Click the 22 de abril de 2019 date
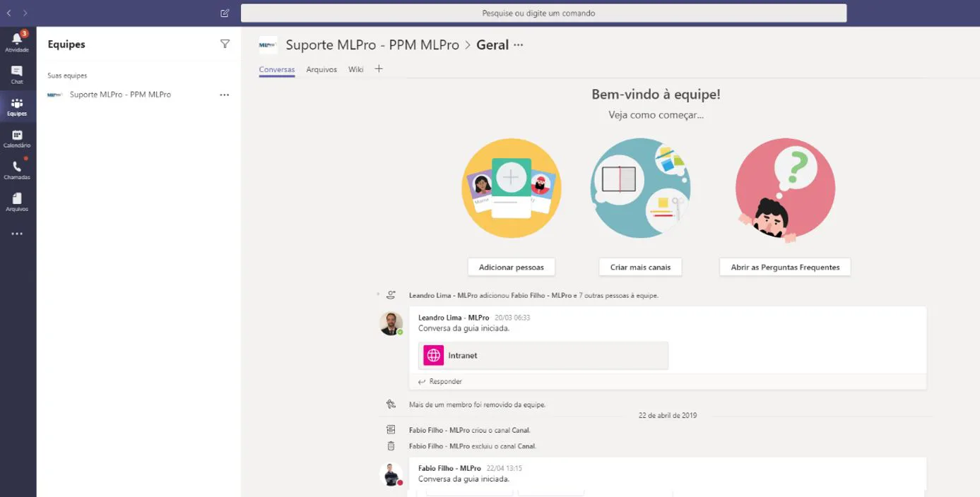Screen dimensions: 980x497 (x=668, y=415)
